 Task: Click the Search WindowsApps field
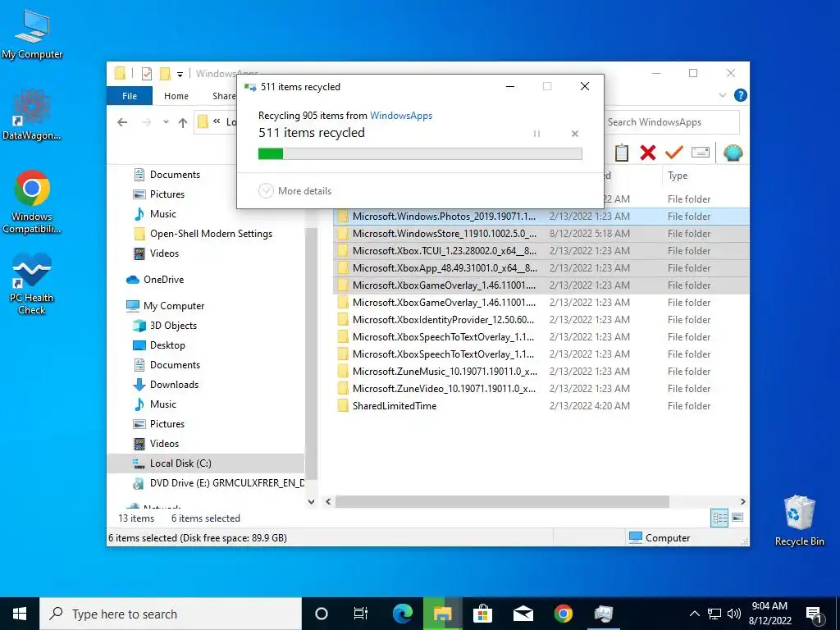pyautogui.click(x=672, y=122)
